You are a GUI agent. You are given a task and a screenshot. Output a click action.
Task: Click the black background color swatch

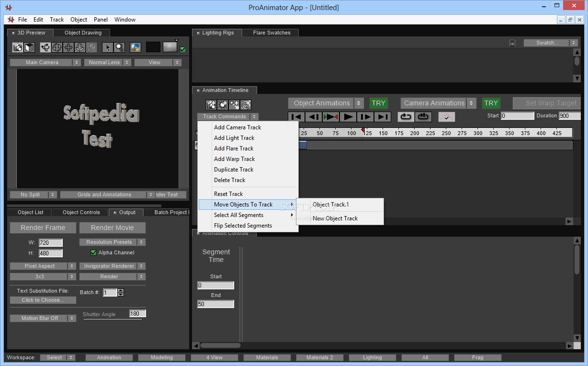click(x=153, y=47)
